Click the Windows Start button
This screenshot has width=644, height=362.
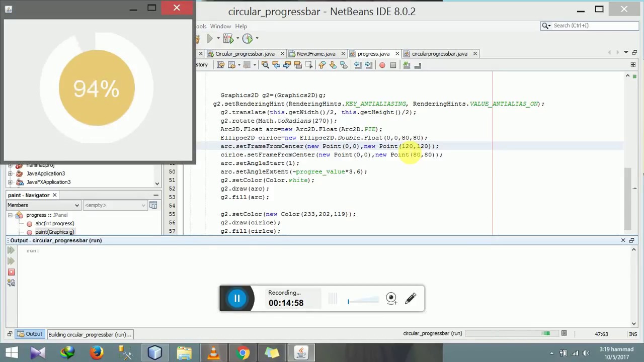pos(11,353)
